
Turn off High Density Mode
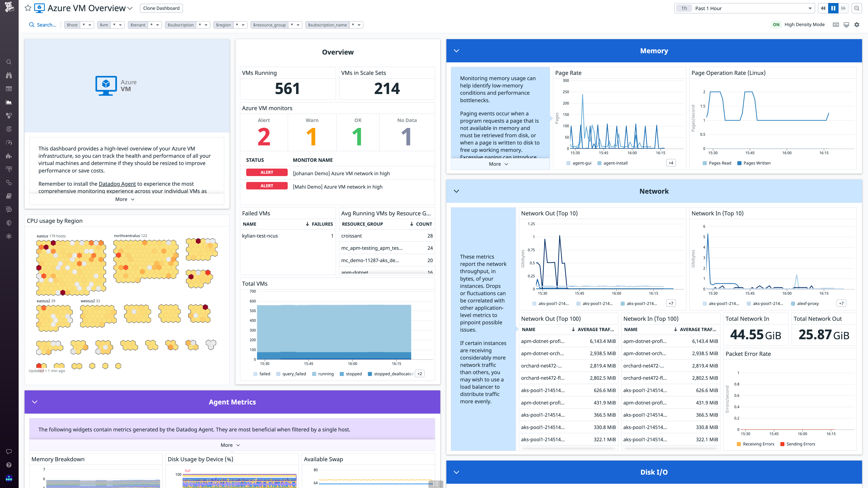776,25
